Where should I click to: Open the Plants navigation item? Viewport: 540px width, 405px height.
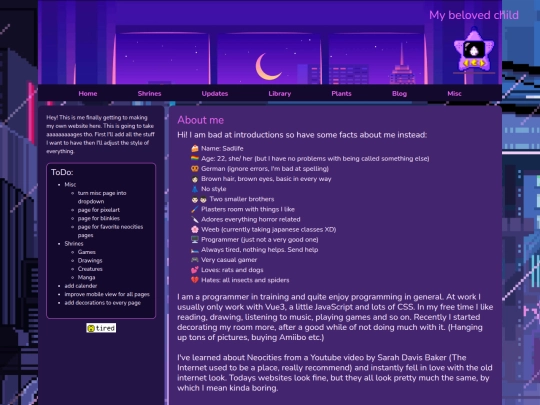tap(341, 93)
